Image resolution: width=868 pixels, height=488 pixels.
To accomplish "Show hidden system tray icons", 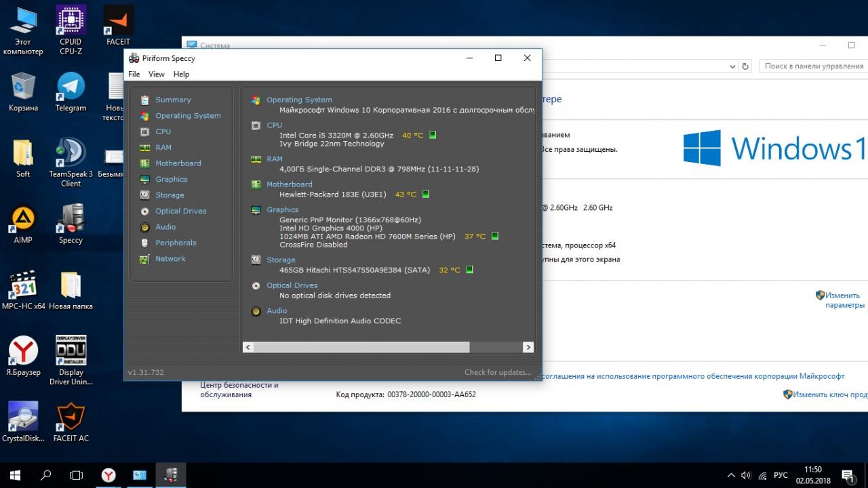I will (x=731, y=475).
